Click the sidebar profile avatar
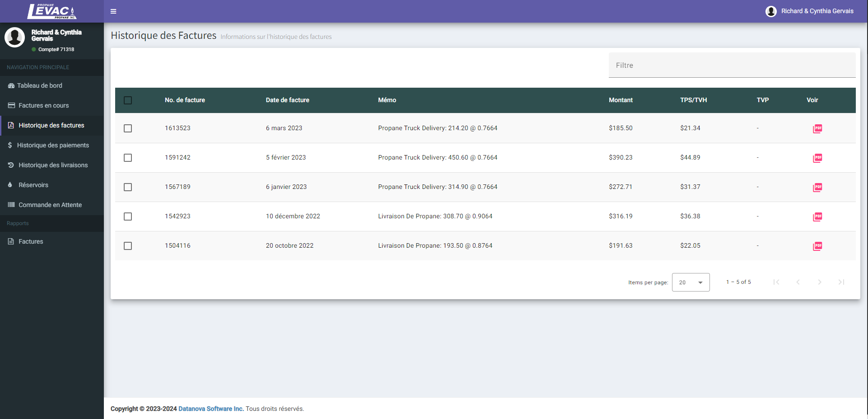868x419 pixels. coord(14,37)
